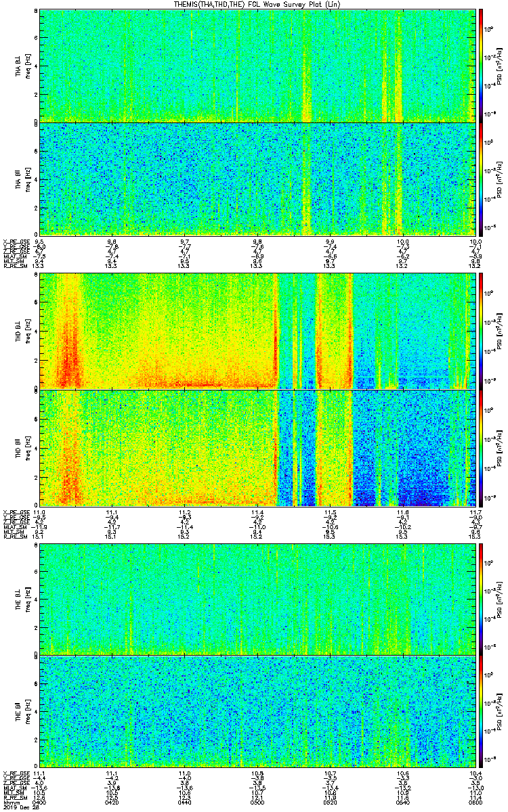Click the THE panel X_RE_GSE row label
Screen dimensions: 508x812
click(x=16, y=772)
